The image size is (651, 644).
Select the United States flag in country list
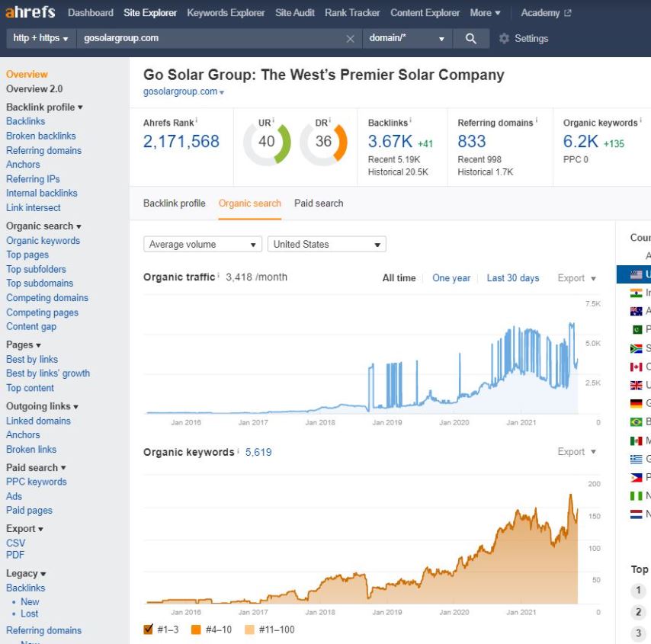point(636,274)
